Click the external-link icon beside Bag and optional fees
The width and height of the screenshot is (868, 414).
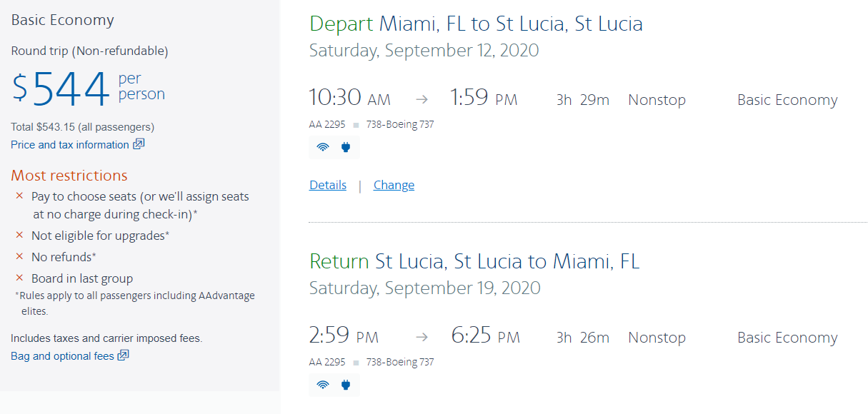pyautogui.click(x=123, y=355)
